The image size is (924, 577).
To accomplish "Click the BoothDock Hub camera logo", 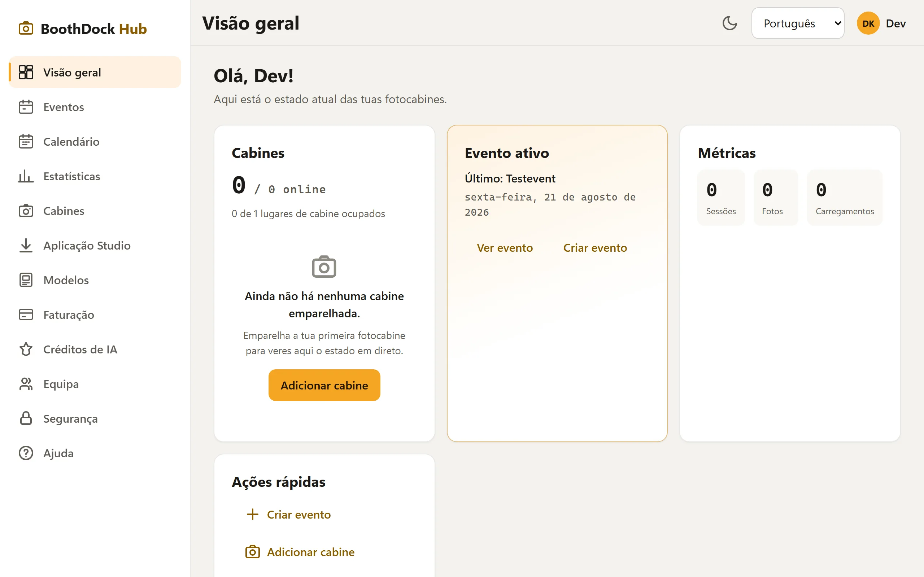I will (x=26, y=28).
